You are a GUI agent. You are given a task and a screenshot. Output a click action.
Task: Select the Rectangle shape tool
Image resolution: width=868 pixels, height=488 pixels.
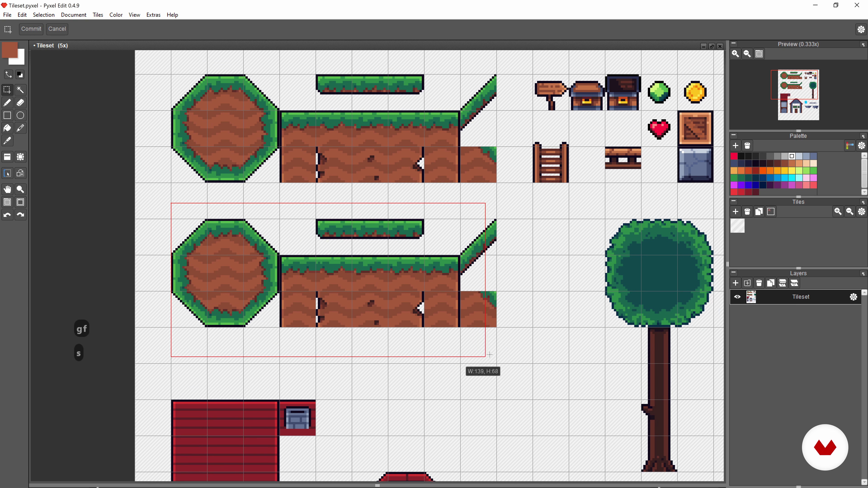[x=7, y=115]
